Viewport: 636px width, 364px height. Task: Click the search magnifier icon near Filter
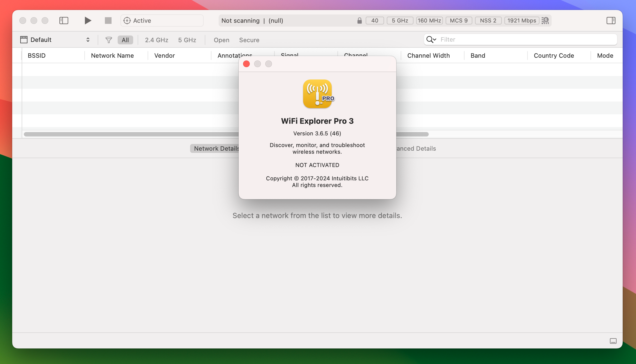coord(431,39)
